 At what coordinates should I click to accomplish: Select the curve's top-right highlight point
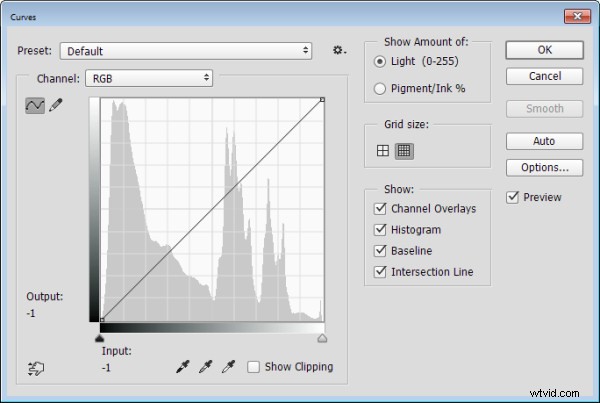click(x=322, y=100)
